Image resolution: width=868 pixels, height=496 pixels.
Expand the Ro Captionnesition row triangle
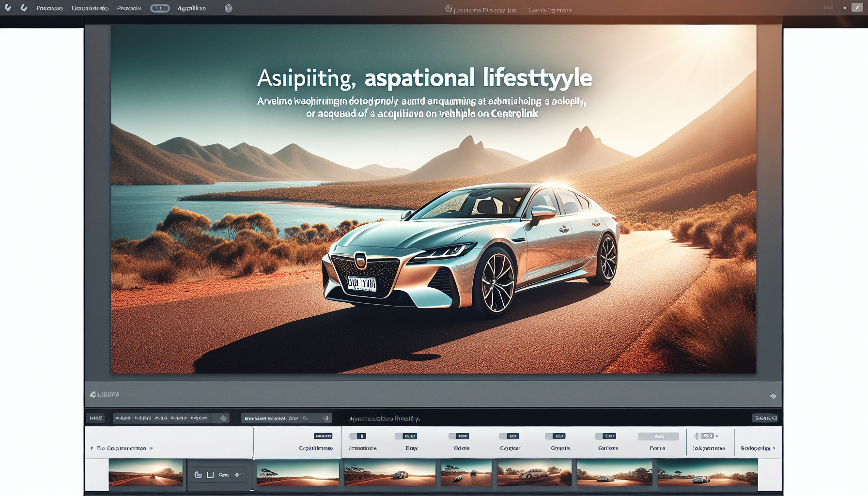(92, 449)
